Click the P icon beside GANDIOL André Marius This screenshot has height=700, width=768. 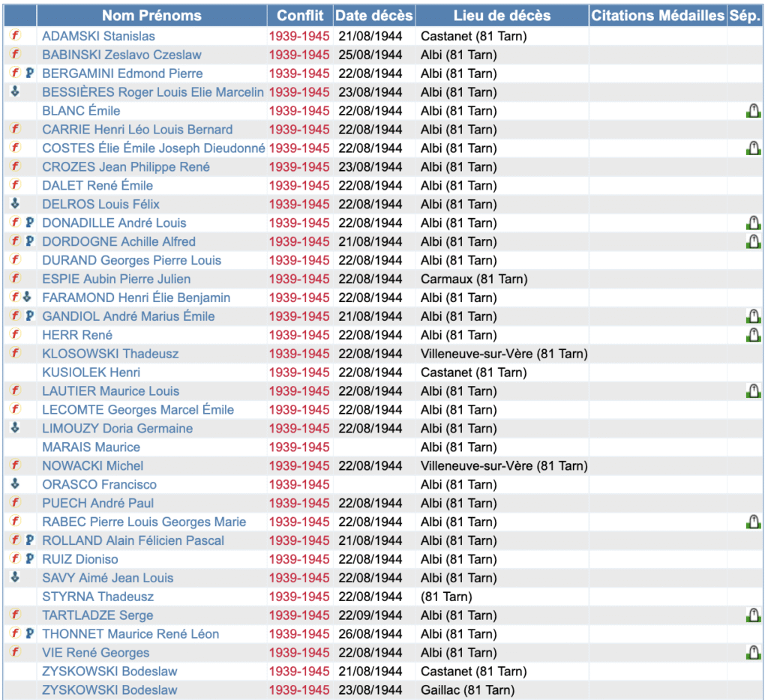29,316
